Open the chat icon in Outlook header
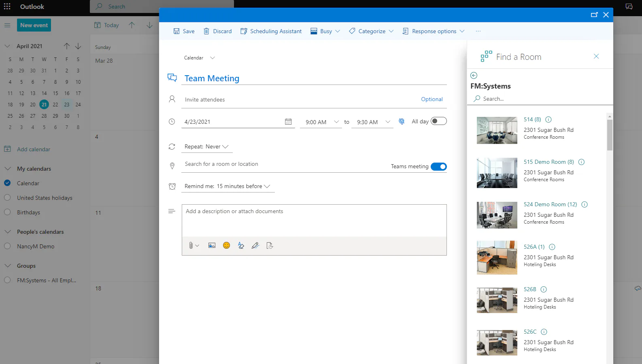 pyautogui.click(x=629, y=6)
